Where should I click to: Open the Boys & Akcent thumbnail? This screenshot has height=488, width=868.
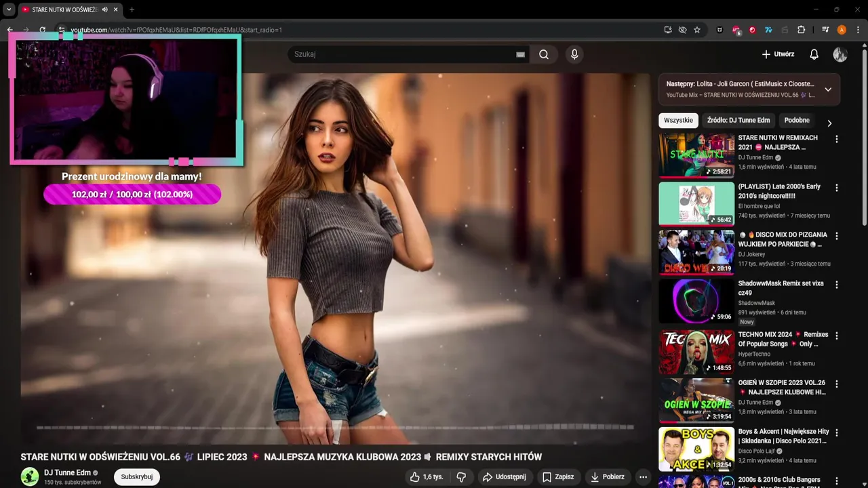[696, 449]
